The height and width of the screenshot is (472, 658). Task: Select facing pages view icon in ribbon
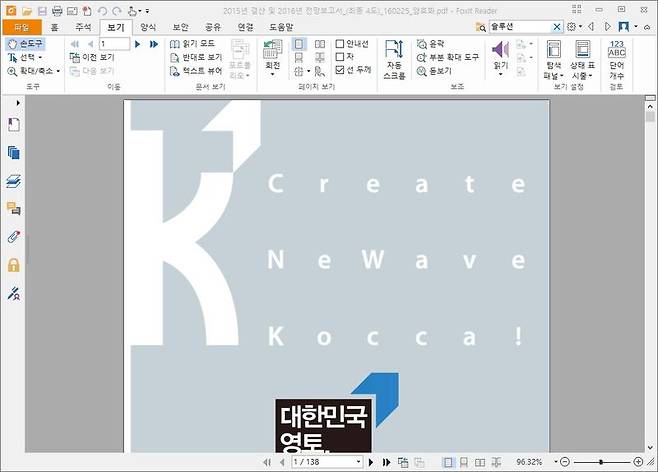coord(320,44)
